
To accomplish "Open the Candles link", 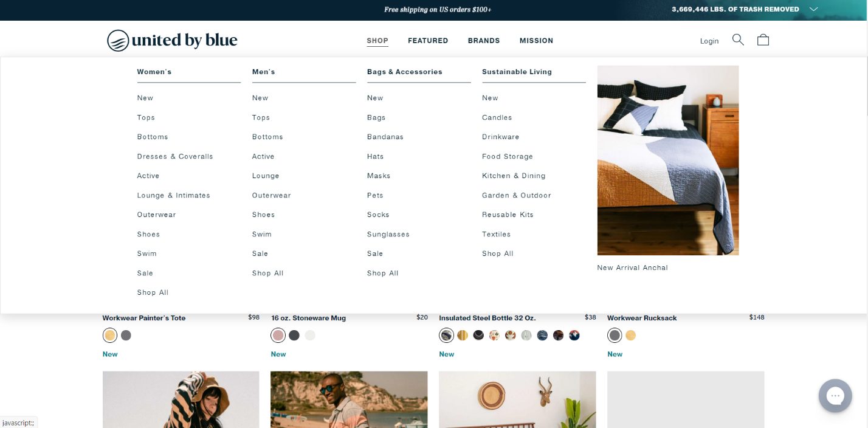I will point(497,117).
